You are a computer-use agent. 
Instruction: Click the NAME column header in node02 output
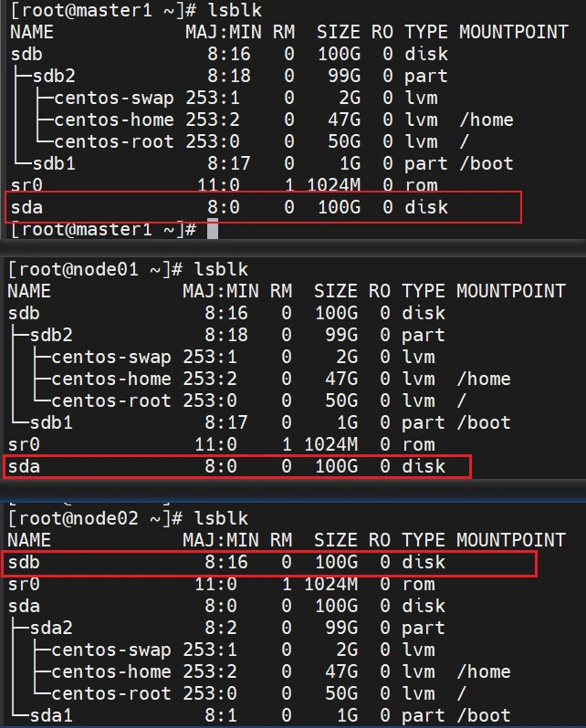point(29,540)
